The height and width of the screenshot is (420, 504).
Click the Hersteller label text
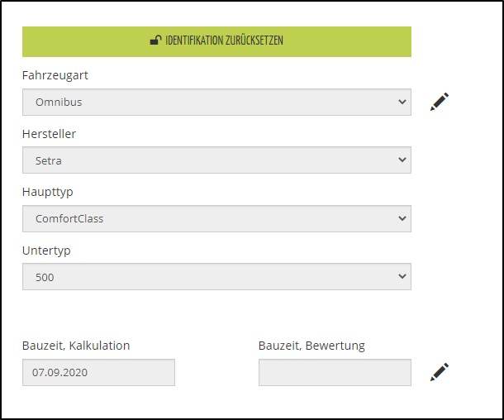pyautogui.click(x=50, y=134)
